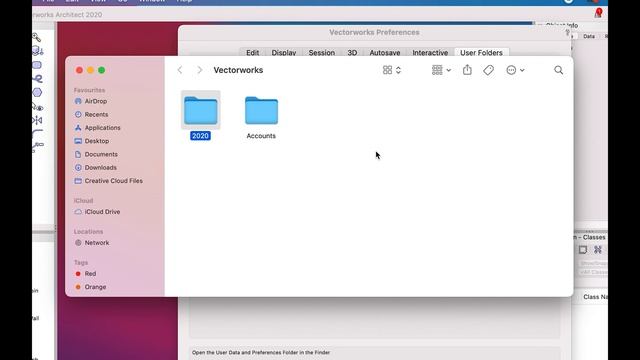Open the Finder group-by dropdown

coord(441,70)
